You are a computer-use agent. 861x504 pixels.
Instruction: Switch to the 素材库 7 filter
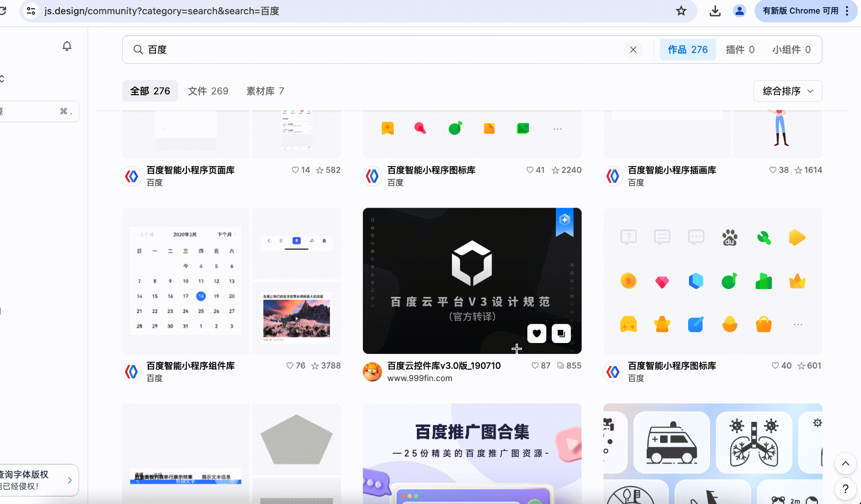[265, 91]
